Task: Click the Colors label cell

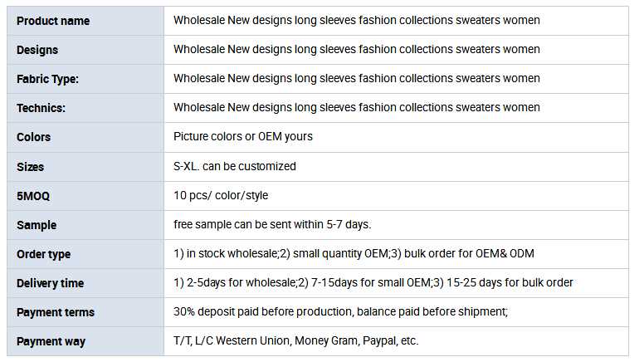Action: tap(34, 137)
